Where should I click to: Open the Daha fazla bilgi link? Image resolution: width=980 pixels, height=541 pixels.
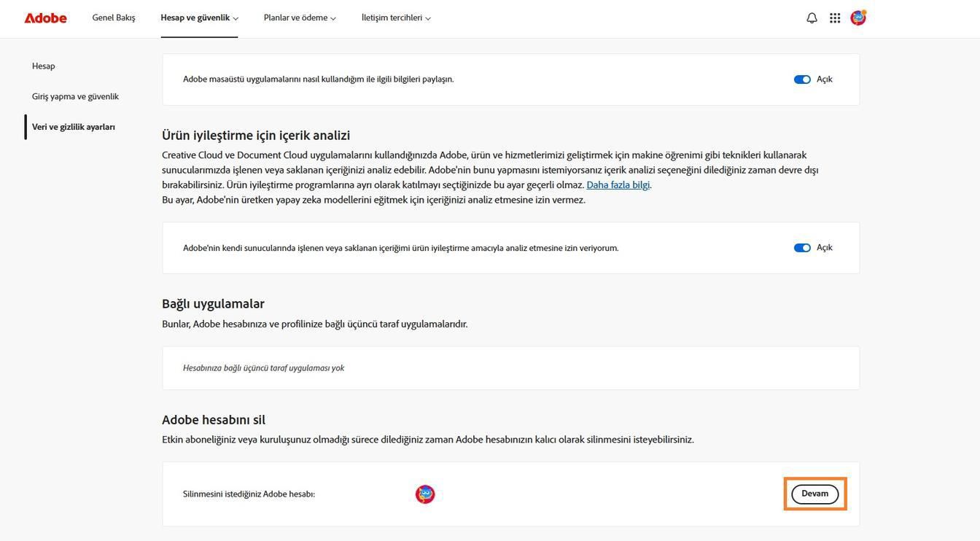tap(619, 184)
